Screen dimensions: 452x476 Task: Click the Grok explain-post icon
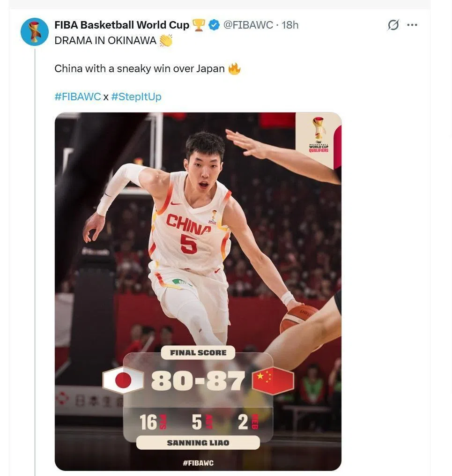click(393, 25)
